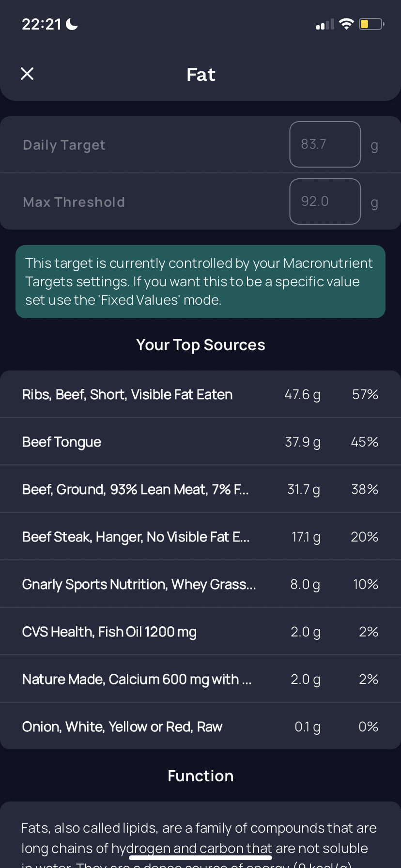Tap the battery icon in status bar
This screenshot has width=401, height=868.
371,24
